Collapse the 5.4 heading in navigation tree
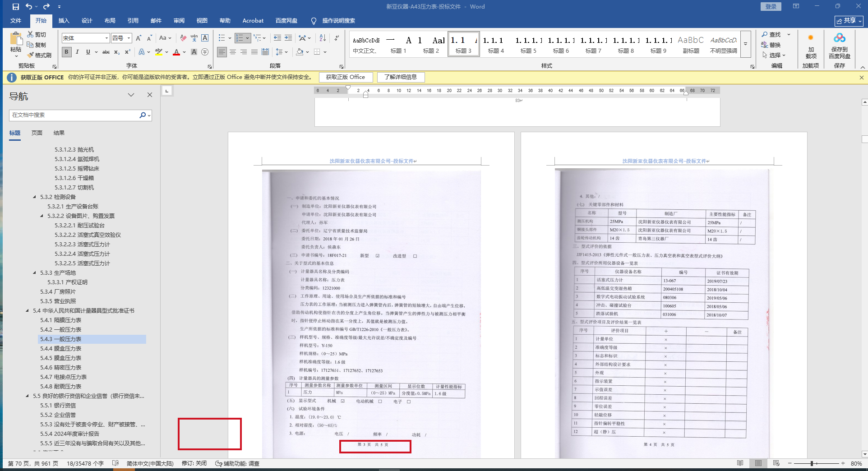 coord(28,311)
